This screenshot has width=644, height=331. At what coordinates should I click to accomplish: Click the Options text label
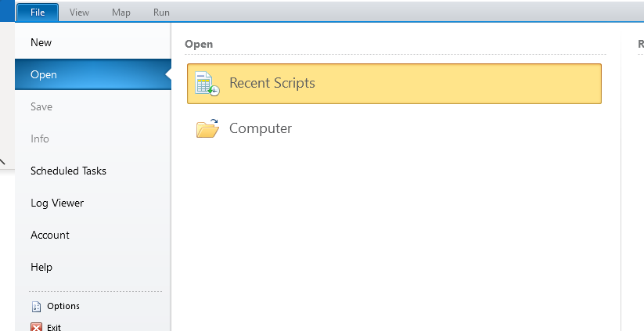click(63, 307)
